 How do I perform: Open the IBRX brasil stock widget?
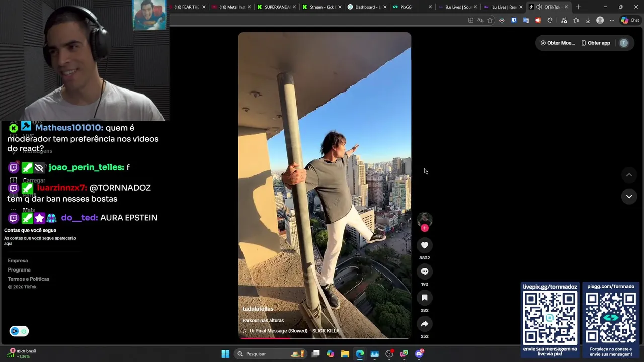[21, 354]
